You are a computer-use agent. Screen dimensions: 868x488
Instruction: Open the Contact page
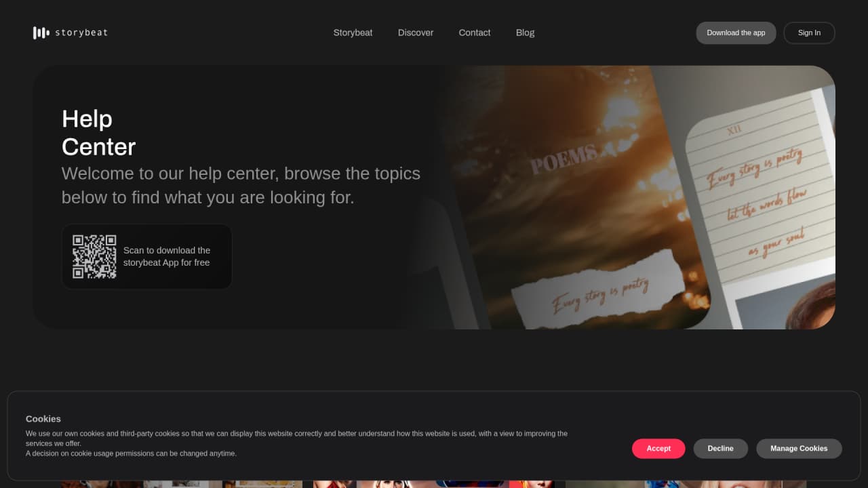tap(475, 33)
